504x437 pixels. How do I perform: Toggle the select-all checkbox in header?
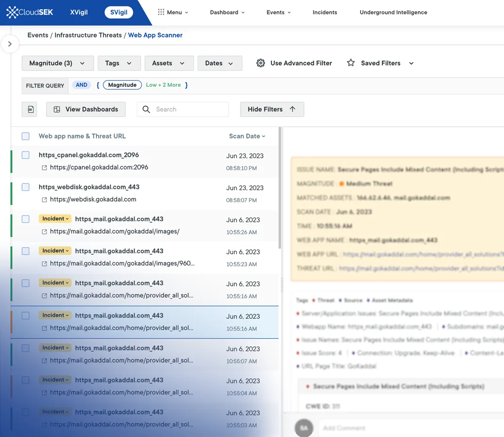[x=25, y=136]
